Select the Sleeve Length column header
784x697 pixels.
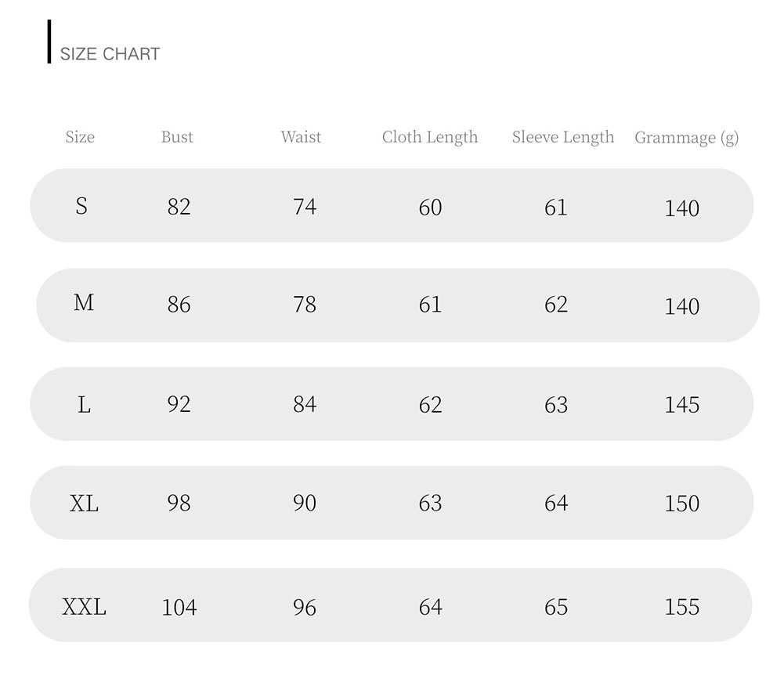click(563, 137)
